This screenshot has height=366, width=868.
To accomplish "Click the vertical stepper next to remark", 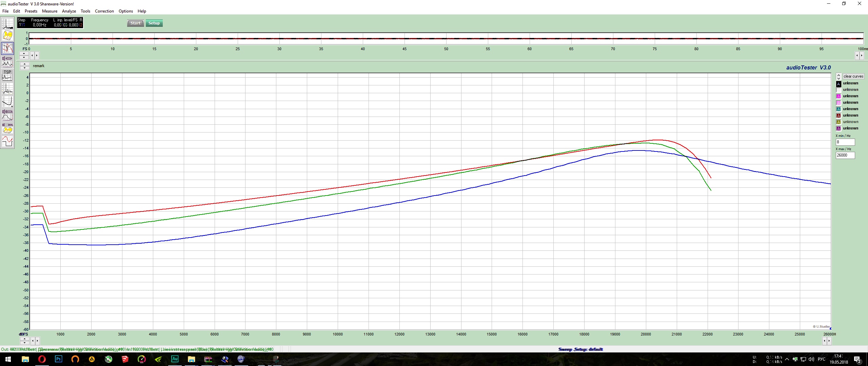I will click(24, 66).
